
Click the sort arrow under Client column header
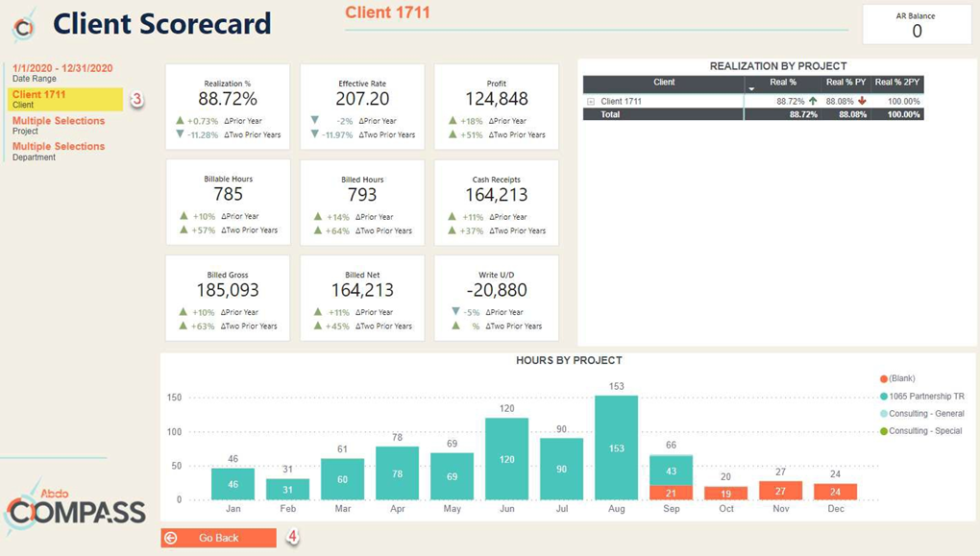click(751, 89)
